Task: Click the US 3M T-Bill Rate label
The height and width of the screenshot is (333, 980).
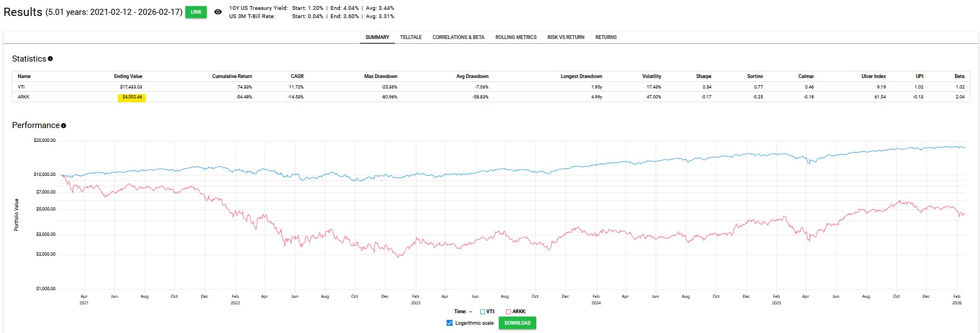Action: (x=252, y=16)
